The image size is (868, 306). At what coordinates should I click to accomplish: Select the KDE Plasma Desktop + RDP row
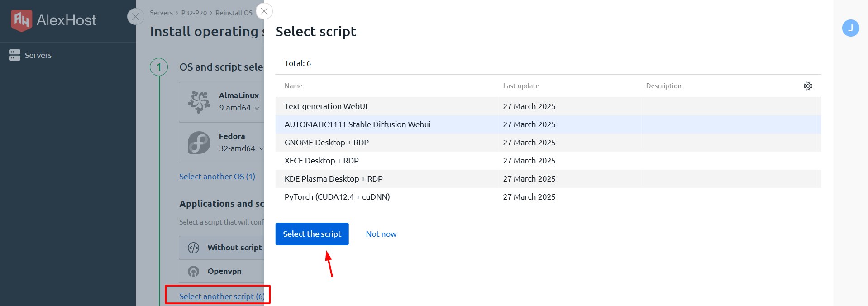pyautogui.click(x=548, y=179)
